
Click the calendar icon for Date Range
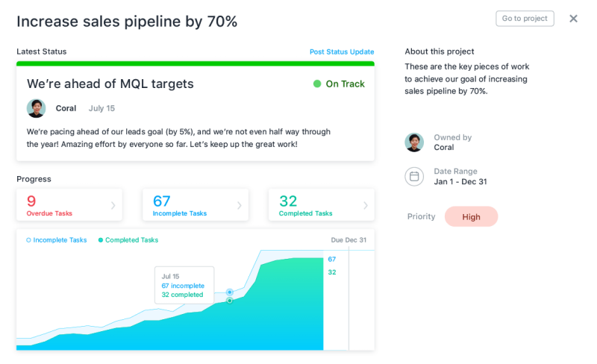pyautogui.click(x=414, y=176)
